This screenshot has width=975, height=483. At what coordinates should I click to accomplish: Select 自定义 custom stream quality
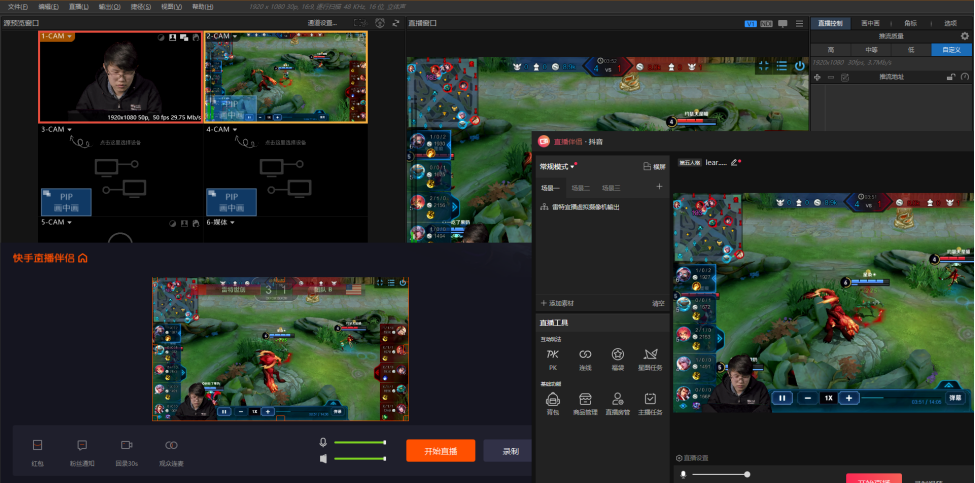pyautogui.click(x=951, y=50)
